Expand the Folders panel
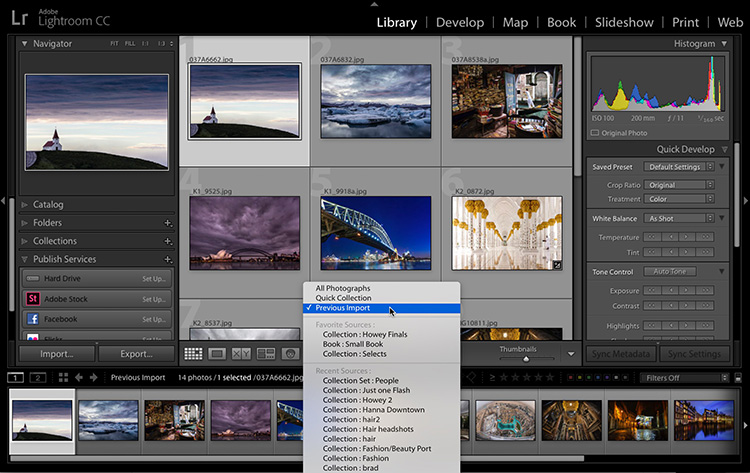 (24, 223)
